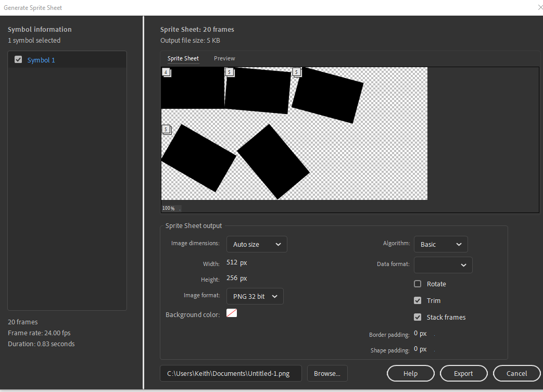Edit the Border padding value

click(x=420, y=333)
